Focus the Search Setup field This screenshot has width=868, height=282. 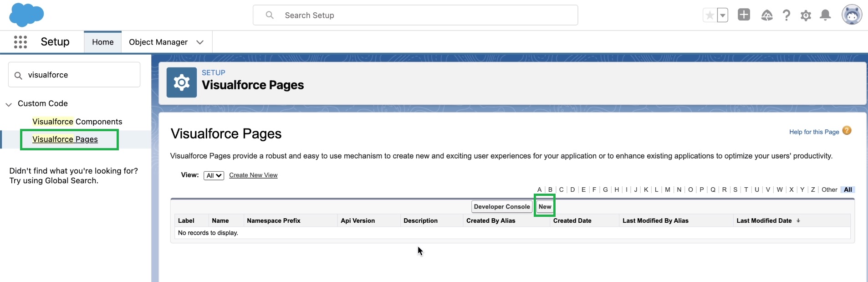415,15
